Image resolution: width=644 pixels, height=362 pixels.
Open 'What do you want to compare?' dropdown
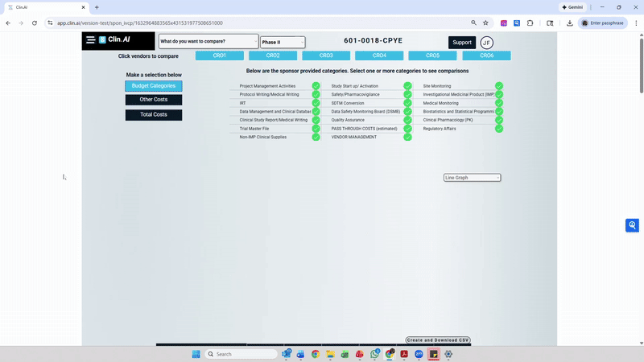(208, 42)
